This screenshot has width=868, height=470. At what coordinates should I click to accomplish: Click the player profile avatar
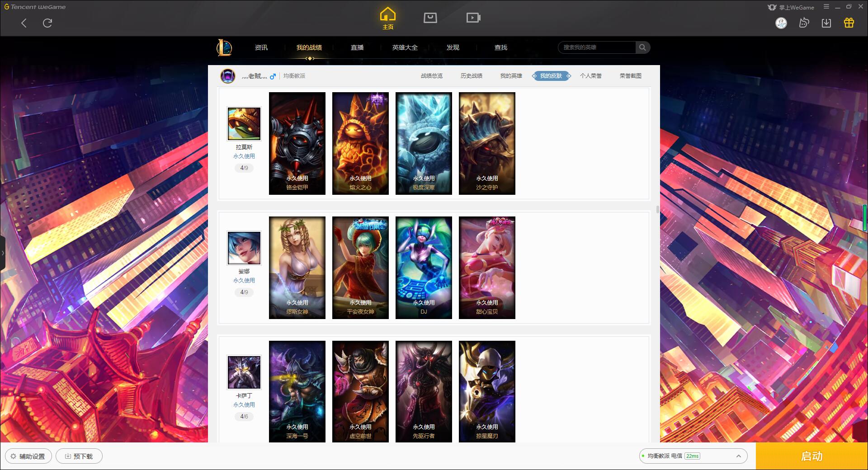click(228, 76)
